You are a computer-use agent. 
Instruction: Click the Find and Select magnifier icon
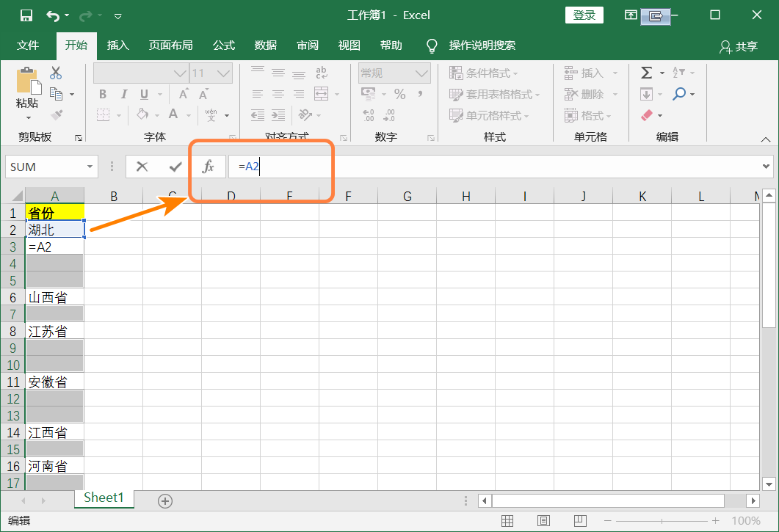[679, 94]
